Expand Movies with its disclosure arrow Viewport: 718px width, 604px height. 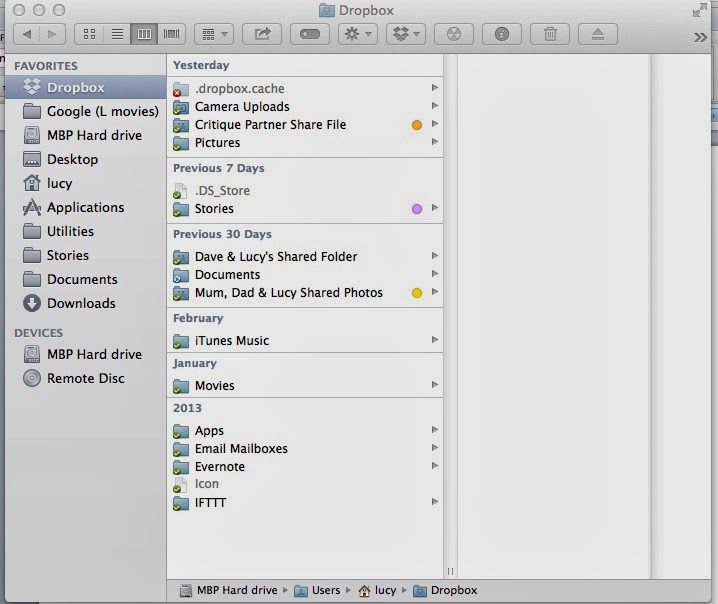point(435,385)
